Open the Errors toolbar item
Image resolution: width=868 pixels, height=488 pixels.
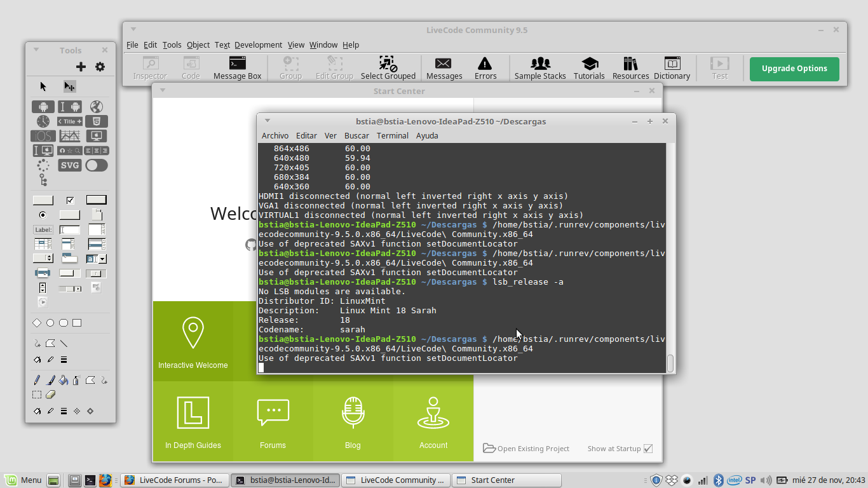click(485, 68)
